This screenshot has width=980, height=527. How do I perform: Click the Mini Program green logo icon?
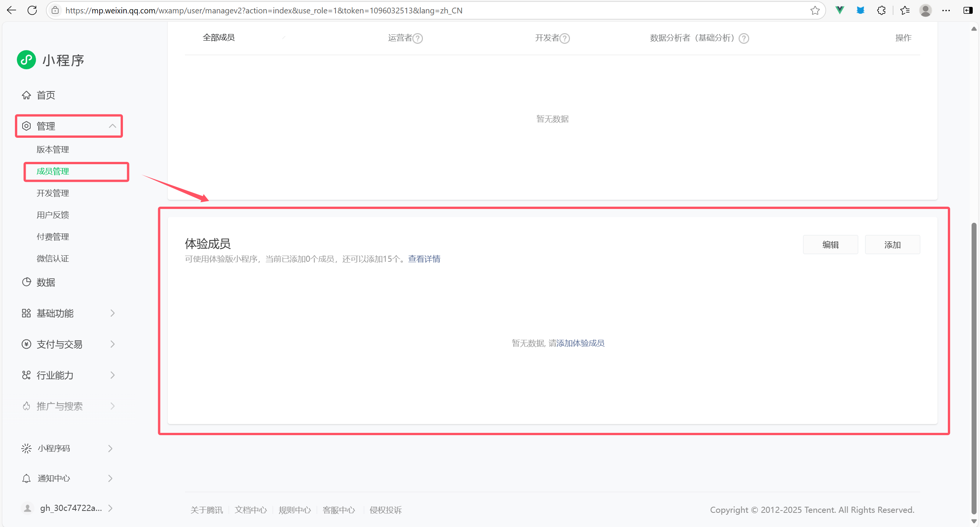pos(26,60)
